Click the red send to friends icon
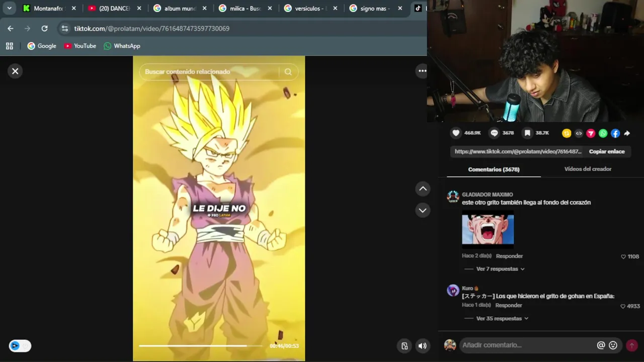 (x=591, y=133)
